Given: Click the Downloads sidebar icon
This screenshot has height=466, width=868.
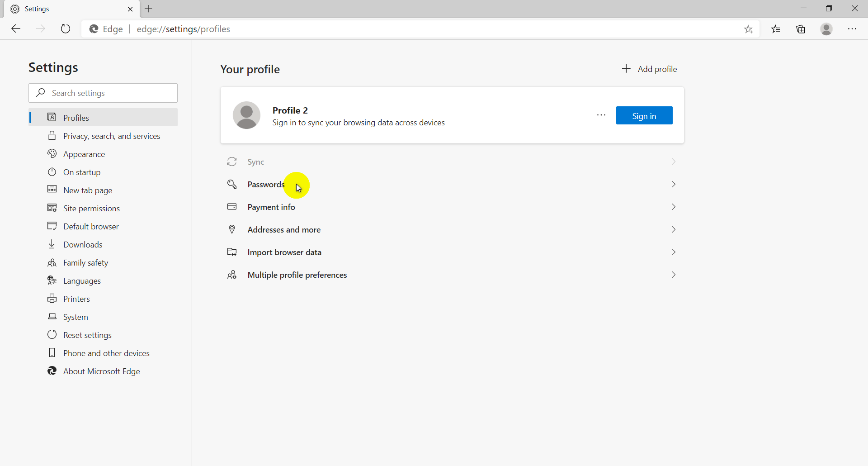Looking at the screenshot, I should coord(52,244).
